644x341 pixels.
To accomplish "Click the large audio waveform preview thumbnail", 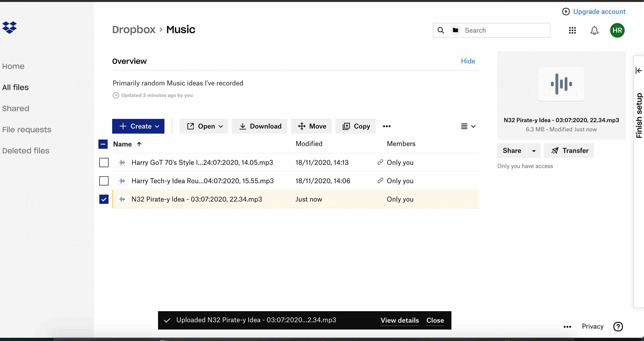I will (x=561, y=84).
